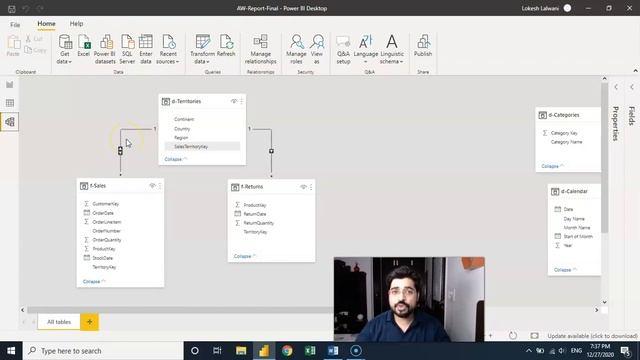Select ReturnQuantity field in f-Returns
Viewport: 640px width, 360px height.
(x=259, y=223)
